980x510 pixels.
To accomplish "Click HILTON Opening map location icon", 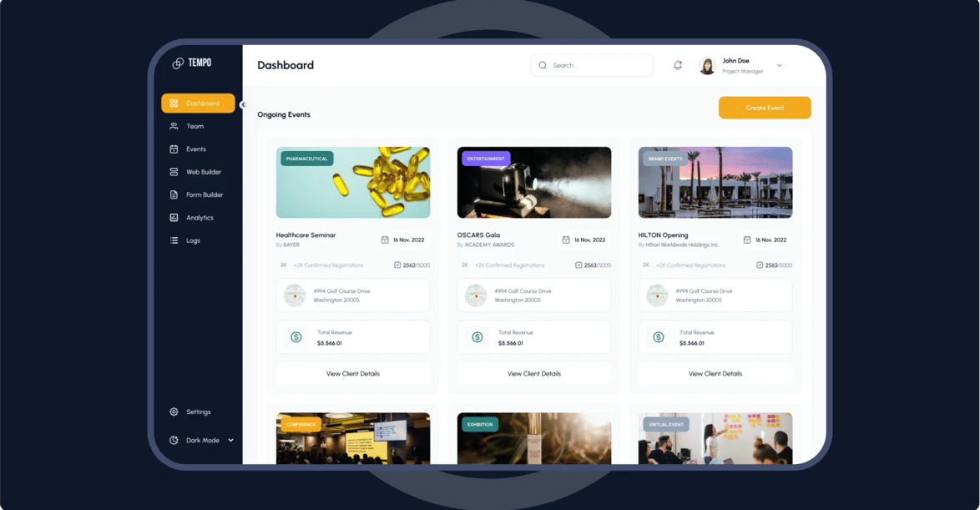I will tap(657, 295).
